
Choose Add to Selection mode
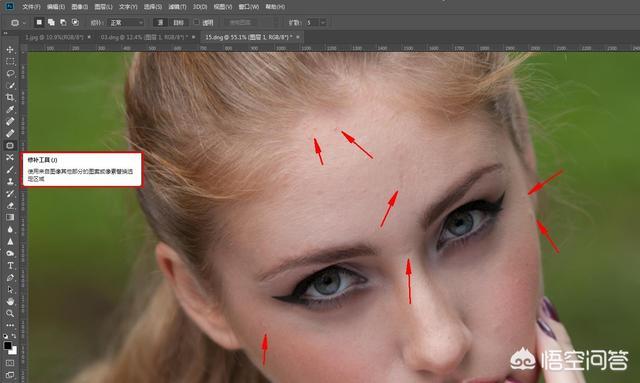pyautogui.click(x=51, y=22)
